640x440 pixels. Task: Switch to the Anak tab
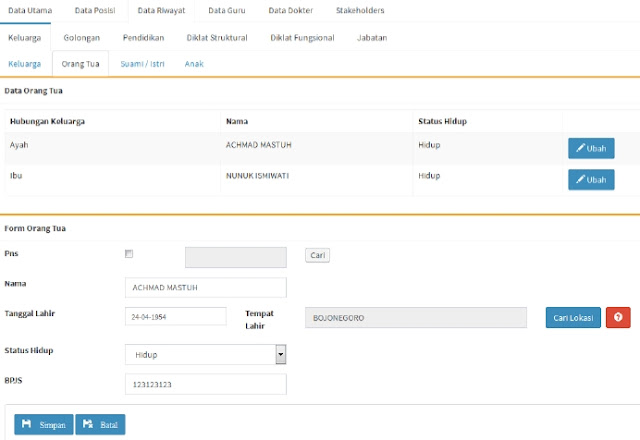tap(194, 64)
